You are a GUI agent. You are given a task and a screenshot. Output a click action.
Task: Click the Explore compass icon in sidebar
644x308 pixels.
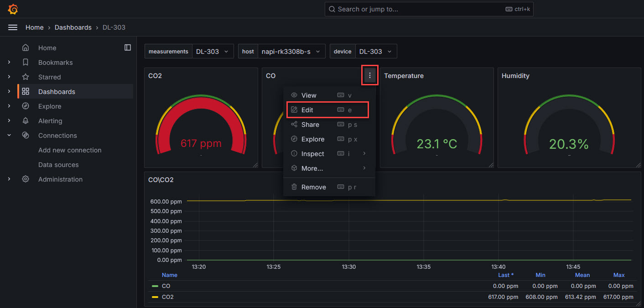point(26,106)
